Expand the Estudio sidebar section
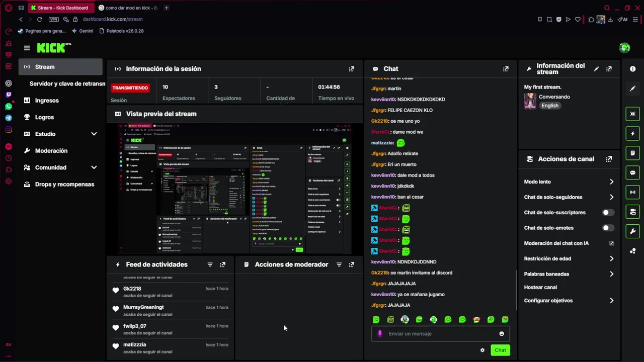Image resolution: width=644 pixels, height=362 pixels. point(94,134)
